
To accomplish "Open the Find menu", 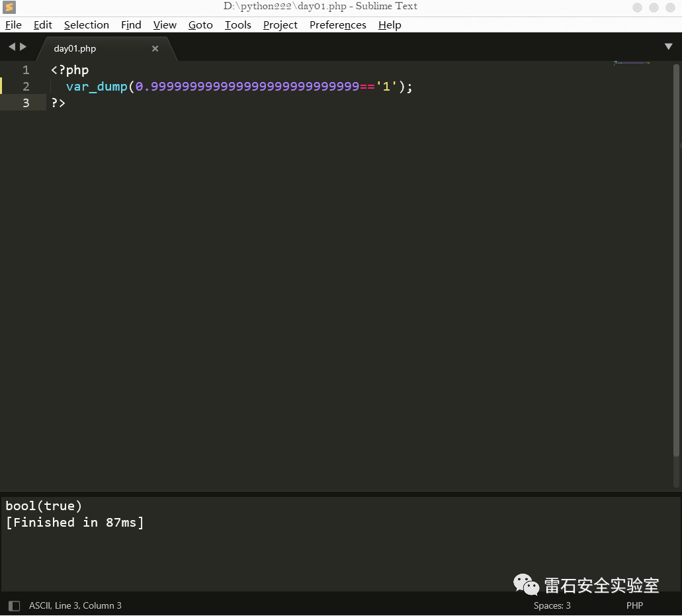I will pyautogui.click(x=131, y=25).
